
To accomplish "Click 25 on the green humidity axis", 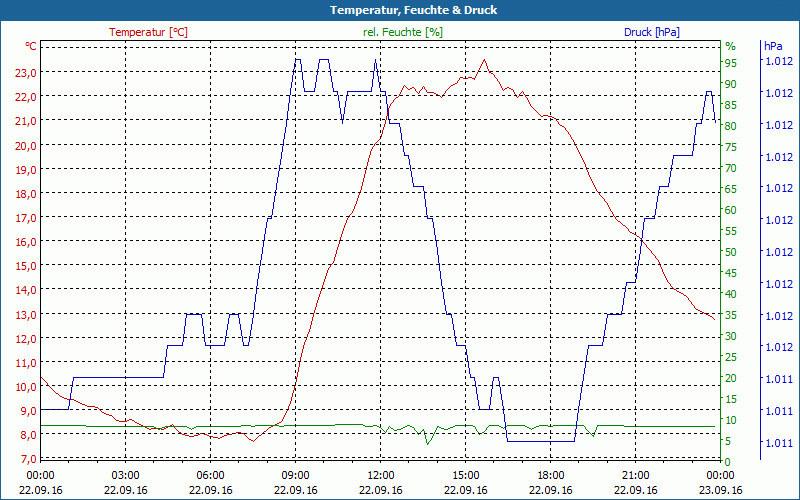I will point(731,357).
